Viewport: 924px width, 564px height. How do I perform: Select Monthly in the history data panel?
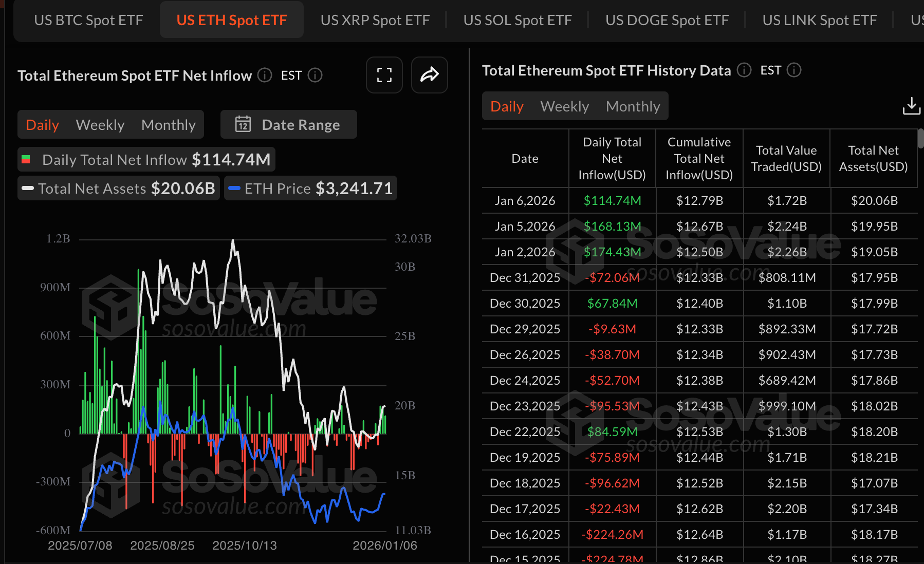coord(633,106)
